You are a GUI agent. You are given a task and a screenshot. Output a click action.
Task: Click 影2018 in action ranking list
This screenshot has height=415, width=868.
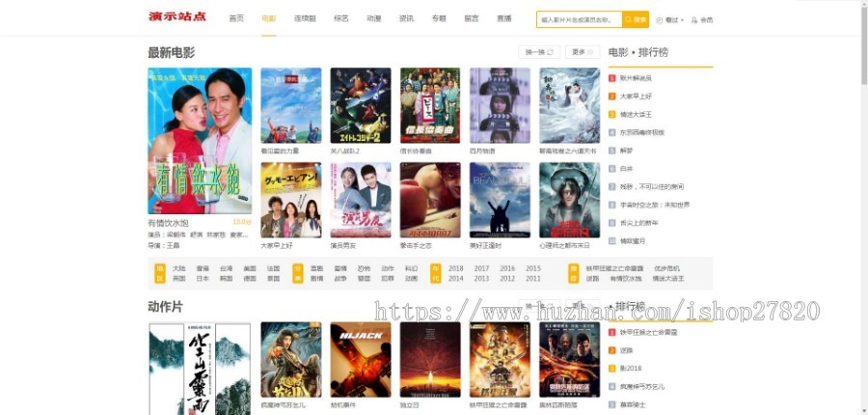point(631,369)
